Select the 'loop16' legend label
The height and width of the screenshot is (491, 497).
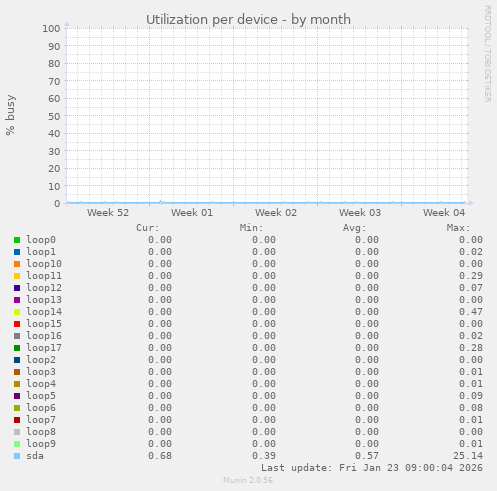(44, 336)
